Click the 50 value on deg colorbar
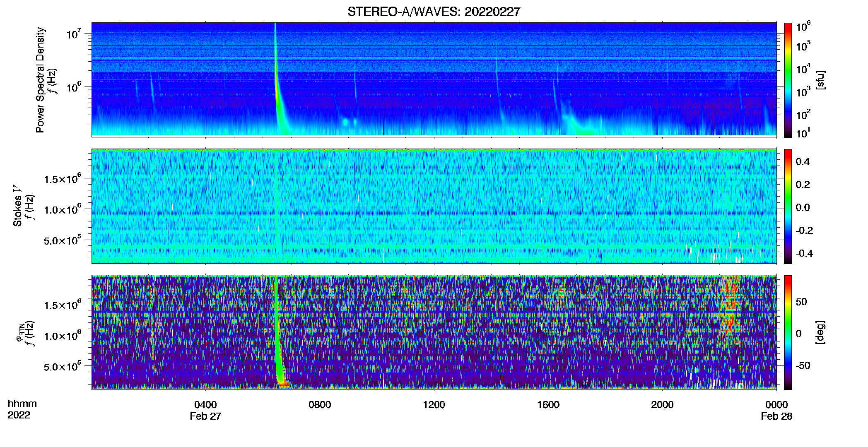The width and height of the screenshot is (868, 447). [802, 302]
